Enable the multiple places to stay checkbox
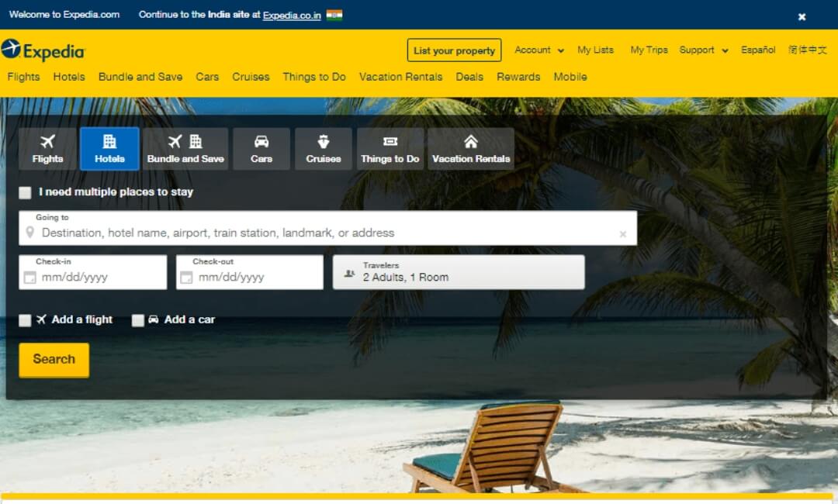This screenshot has height=504, width=838. point(24,192)
